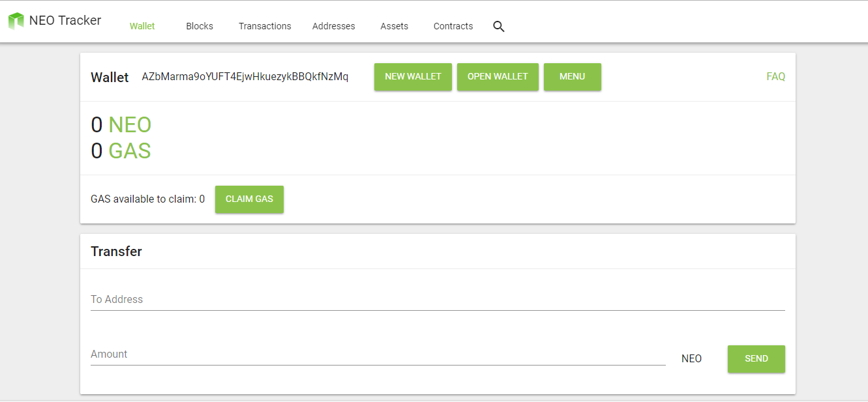Create a wallet with NEW WALLET button
The image size is (868, 402).
(x=413, y=77)
